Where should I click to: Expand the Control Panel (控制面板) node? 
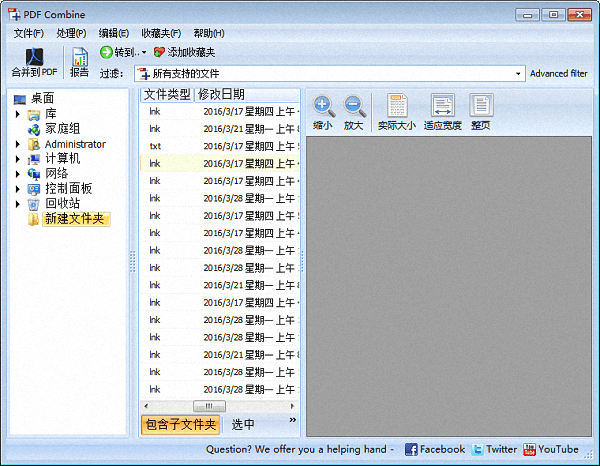point(18,189)
